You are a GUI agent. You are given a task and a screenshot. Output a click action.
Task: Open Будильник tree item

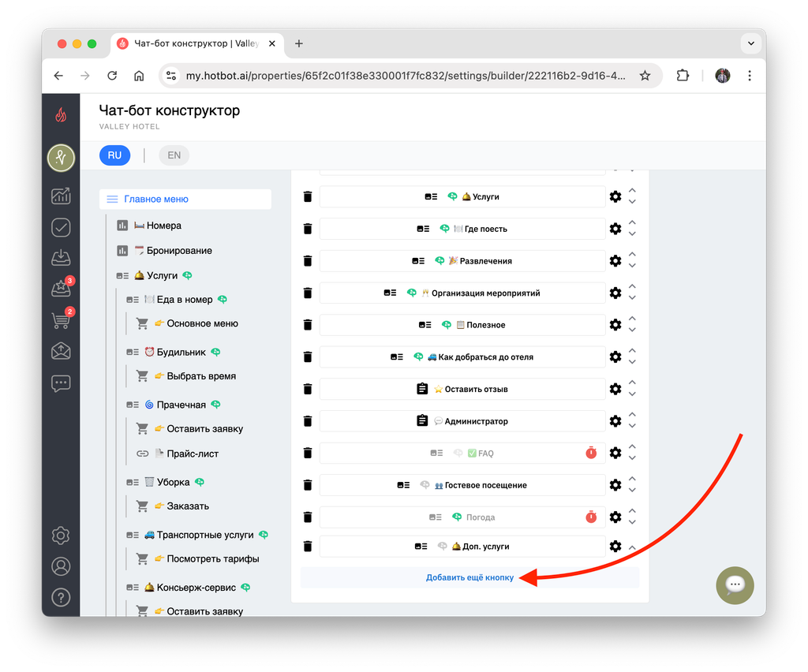(181, 353)
